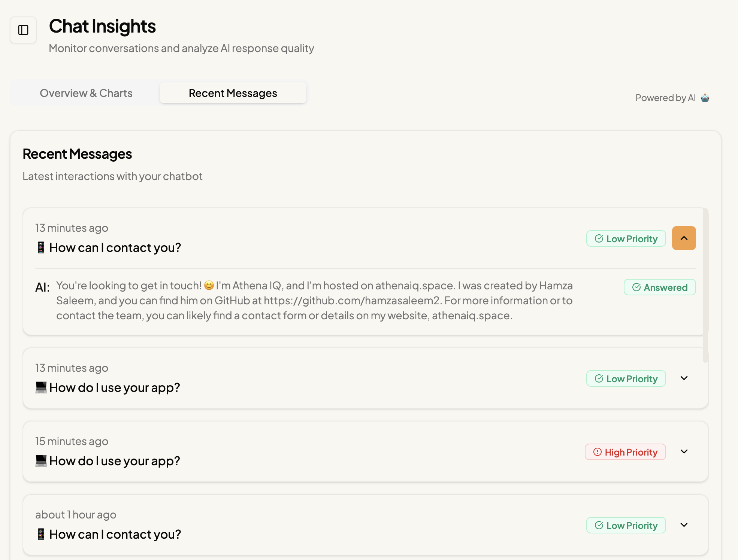Click the laptop emoji in 15 minutes ago message
This screenshot has width=738, height=560.
coord(41,460)
